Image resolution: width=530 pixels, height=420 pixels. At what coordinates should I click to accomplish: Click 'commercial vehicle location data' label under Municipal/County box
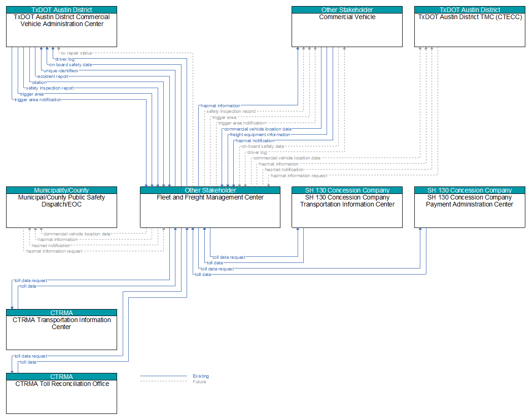click(77, 234)
